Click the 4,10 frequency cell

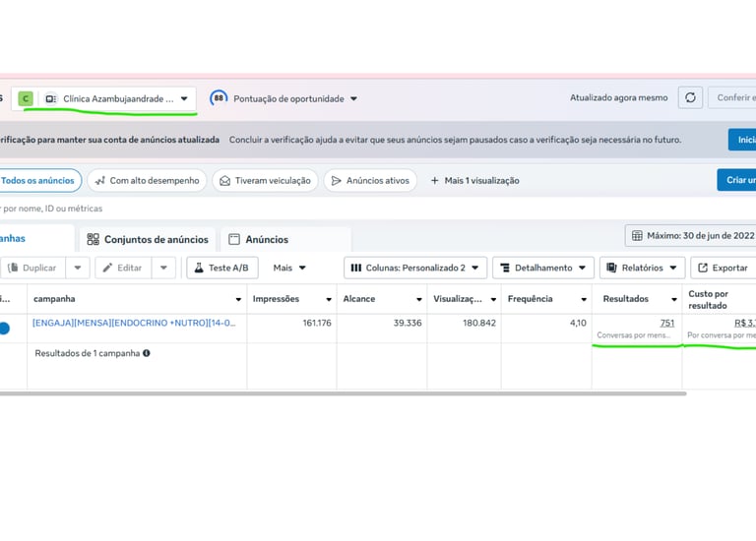tap(546, 329)
